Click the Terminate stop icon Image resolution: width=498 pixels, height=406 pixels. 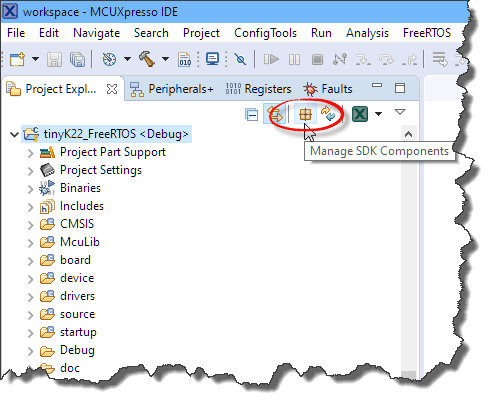(317, 60)
